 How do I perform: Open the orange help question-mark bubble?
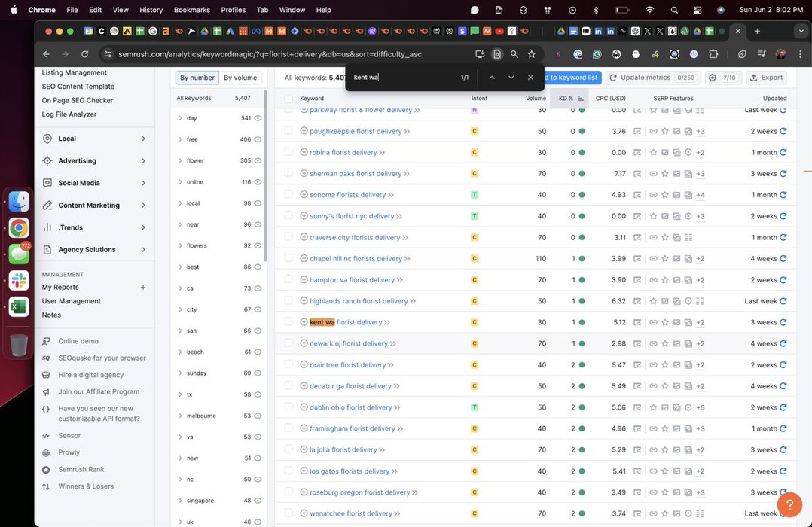pyautogui.click(x=789, y=504)
